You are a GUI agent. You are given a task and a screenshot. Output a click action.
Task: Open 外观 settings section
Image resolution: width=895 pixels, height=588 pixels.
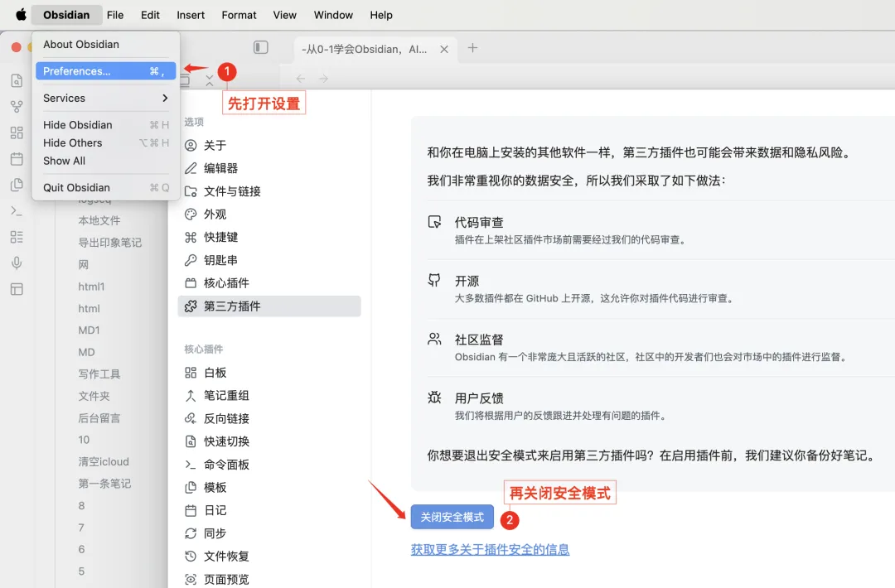click(269, 214)
